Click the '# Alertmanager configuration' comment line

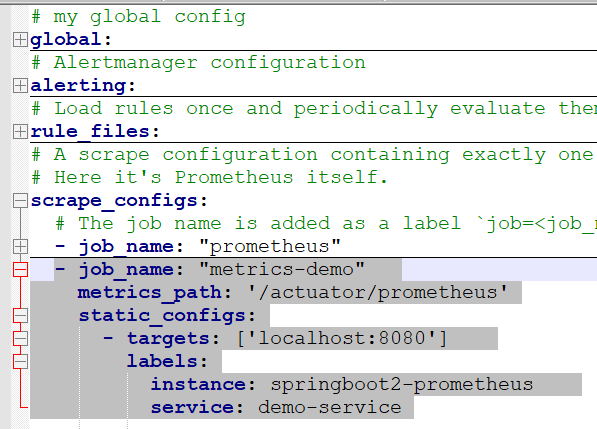tap(198, 62)
